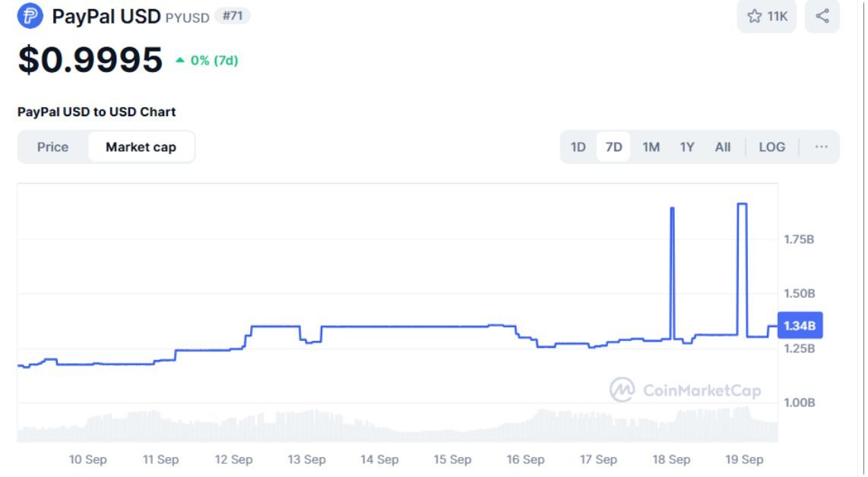Click the 1.50B axis label

point(800,293)
